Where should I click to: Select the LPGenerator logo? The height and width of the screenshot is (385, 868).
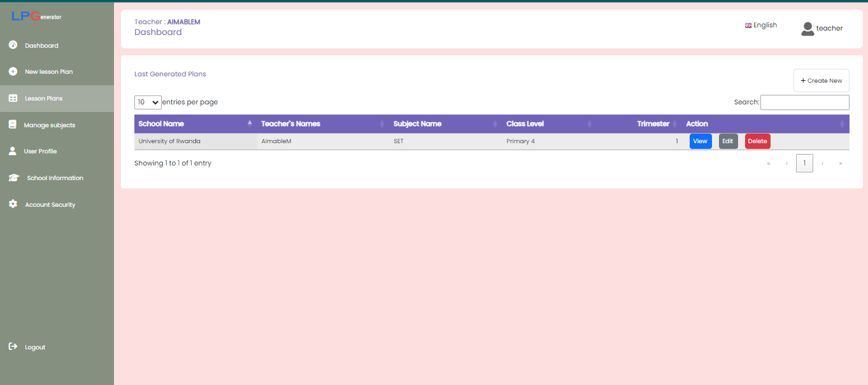tap(36, 17)
